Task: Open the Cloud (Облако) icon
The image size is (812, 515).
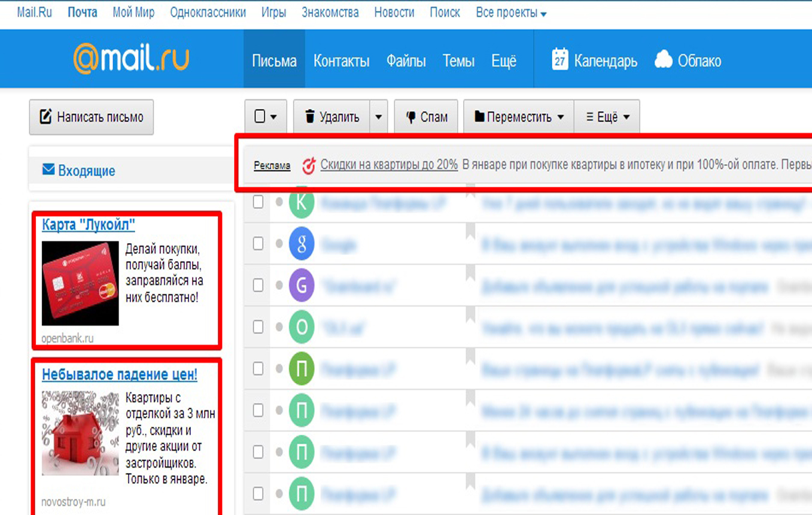Action: [x=664, y=60]
